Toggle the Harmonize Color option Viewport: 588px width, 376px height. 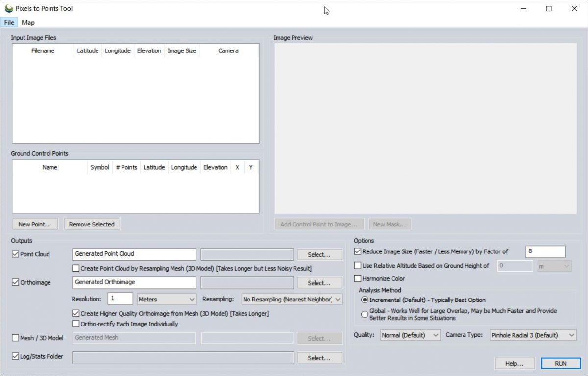coord(358,278)
